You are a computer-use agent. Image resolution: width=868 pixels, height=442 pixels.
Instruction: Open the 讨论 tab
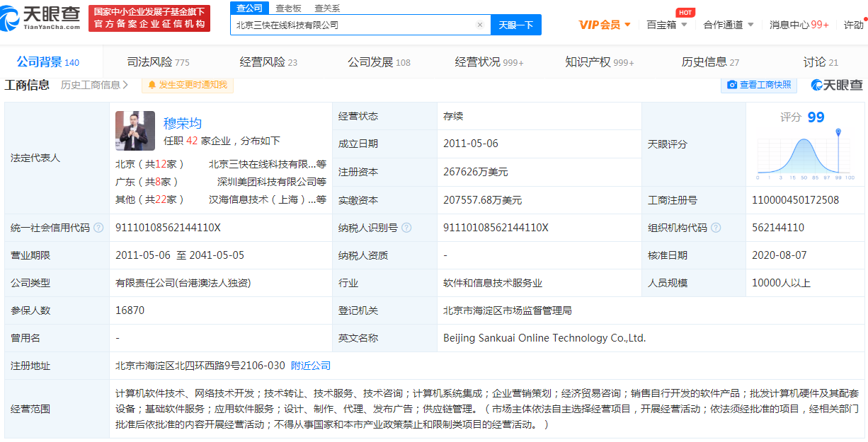[x=821, y=62]
